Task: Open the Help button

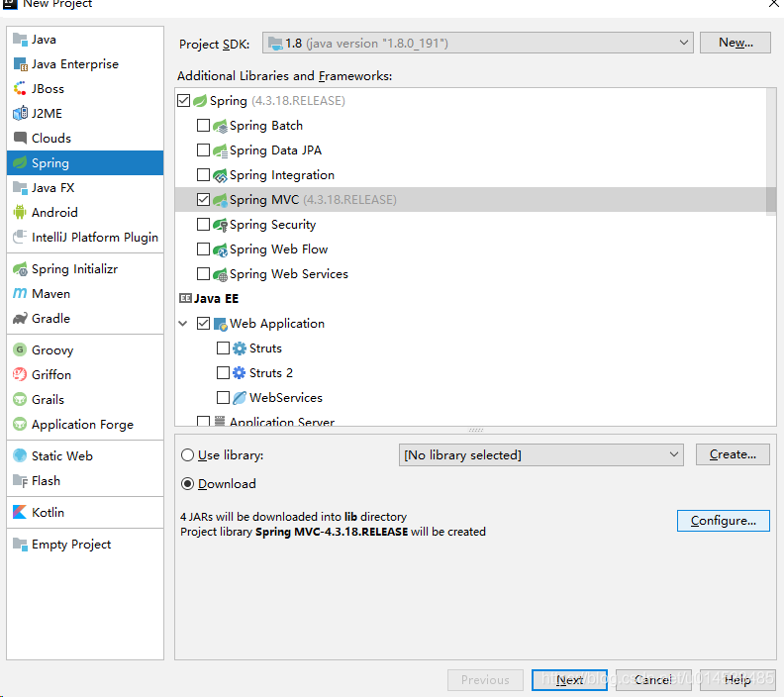Action: tap(737, 680)
